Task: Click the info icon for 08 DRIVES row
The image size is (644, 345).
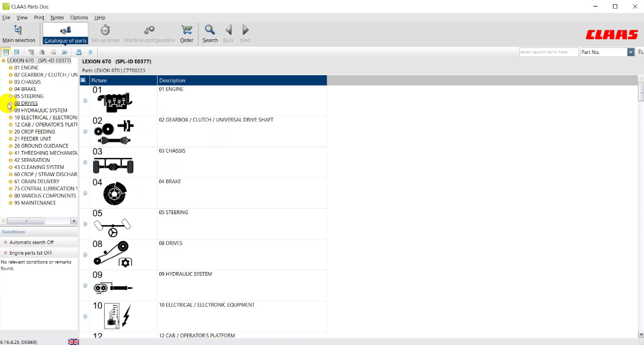Action: pos(85,255)
